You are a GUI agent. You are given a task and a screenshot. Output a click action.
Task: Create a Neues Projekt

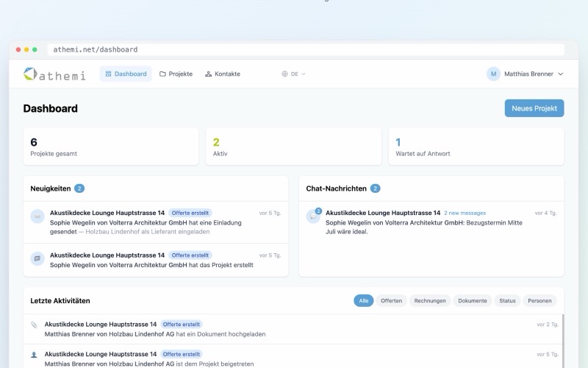coord(534,108)
